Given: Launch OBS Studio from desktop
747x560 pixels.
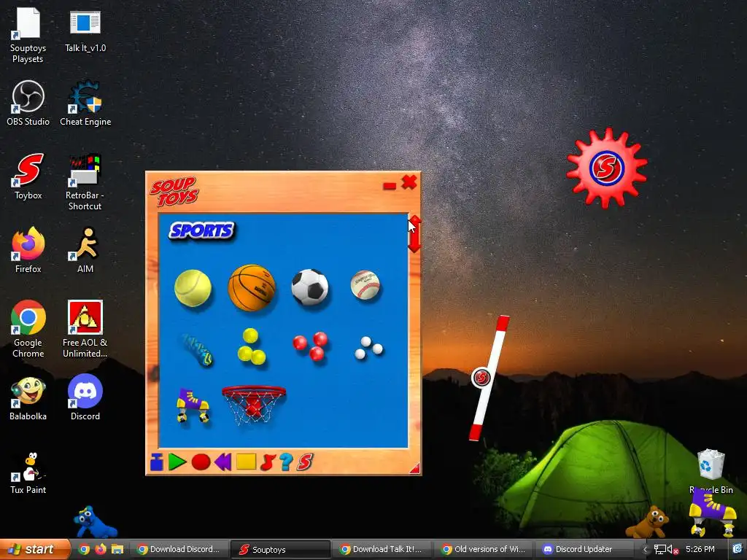Looking at the screenshot, I should coord(28,104).
